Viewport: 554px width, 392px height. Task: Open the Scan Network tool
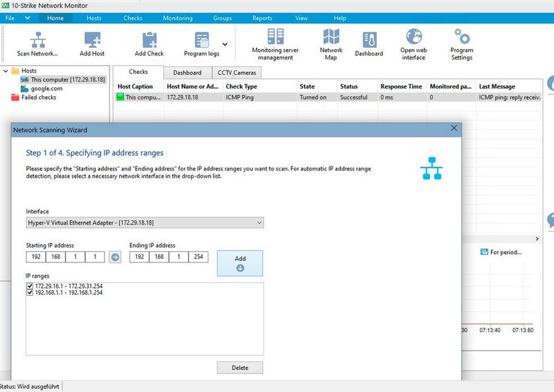[x=37, y=44]
